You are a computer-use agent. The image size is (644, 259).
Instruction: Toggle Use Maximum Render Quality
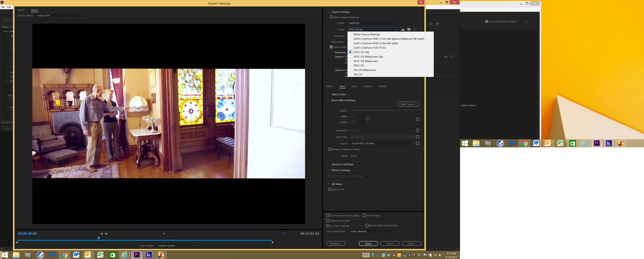(x=328, y=215)
